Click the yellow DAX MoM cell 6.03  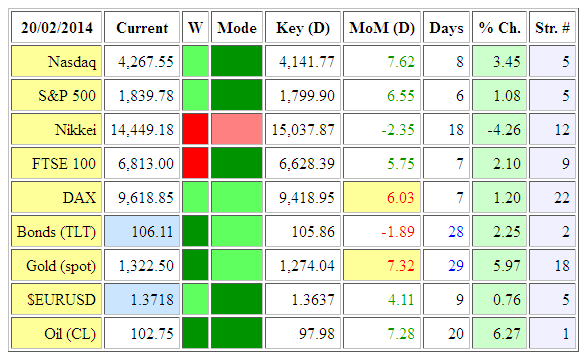pos(382,197)
